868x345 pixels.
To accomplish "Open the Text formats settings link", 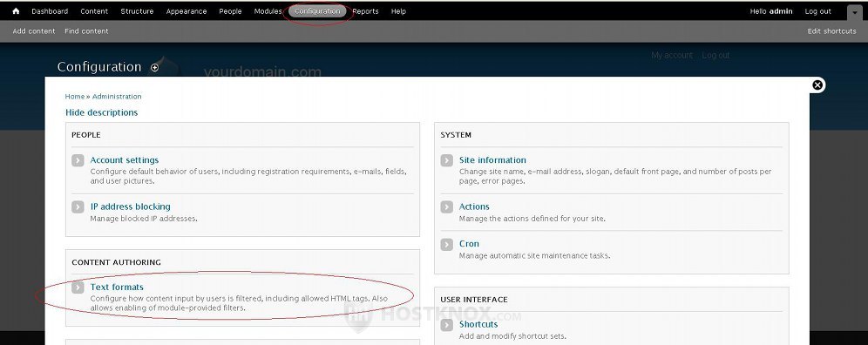I will pos(117,287).
